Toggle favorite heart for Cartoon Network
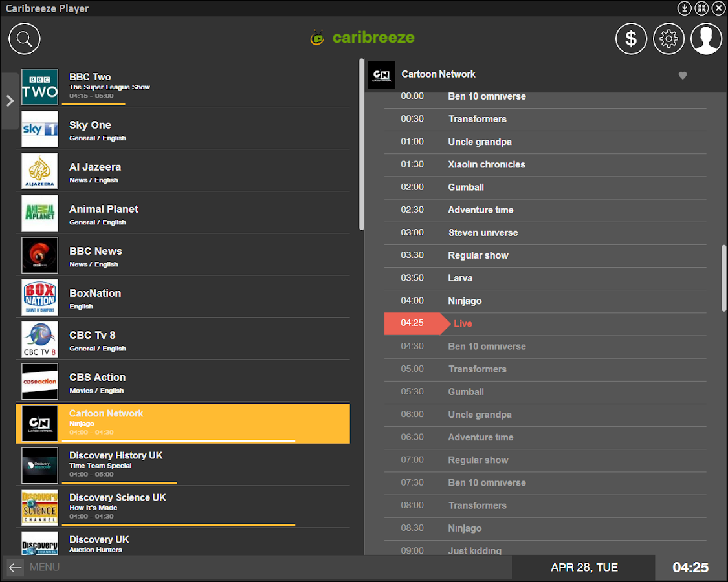This screenshot has width=728, height=582. pos(683,75)
